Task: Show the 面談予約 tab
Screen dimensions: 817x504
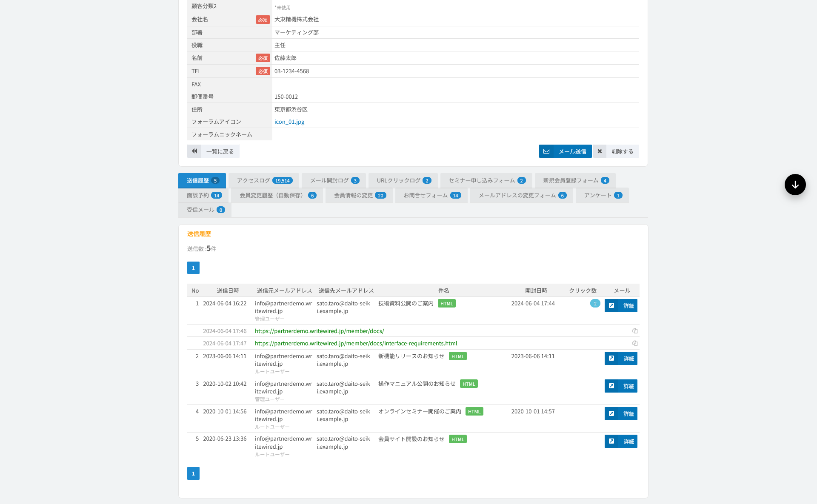Action: (203, 196)
